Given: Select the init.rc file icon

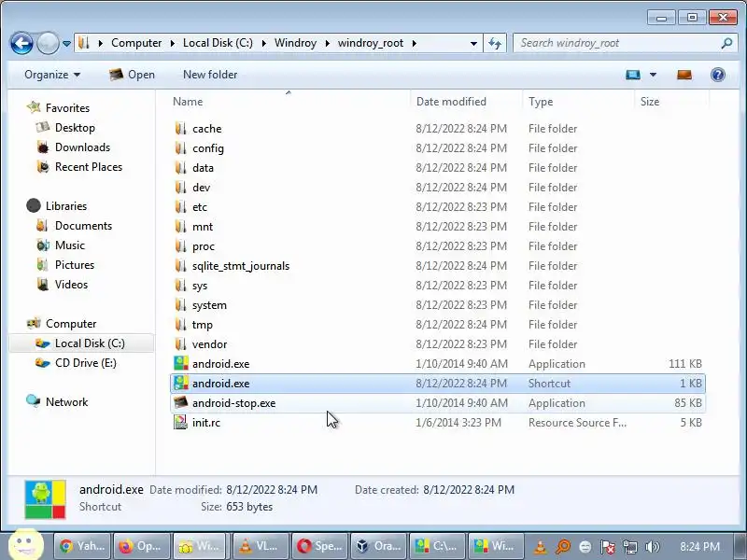Looking at the screenshot, I should (x=180, y=423).
